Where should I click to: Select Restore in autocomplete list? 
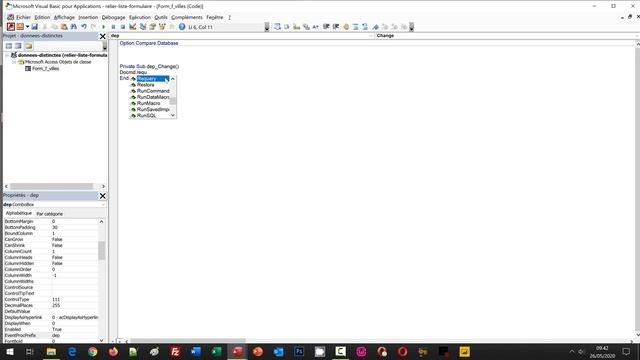click(150, 84)
